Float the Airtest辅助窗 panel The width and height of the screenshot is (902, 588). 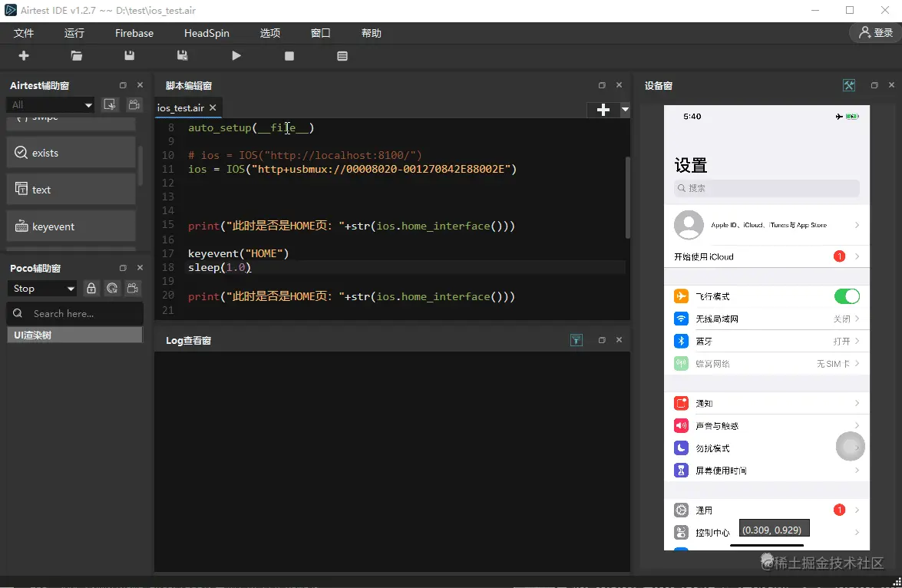123,85
